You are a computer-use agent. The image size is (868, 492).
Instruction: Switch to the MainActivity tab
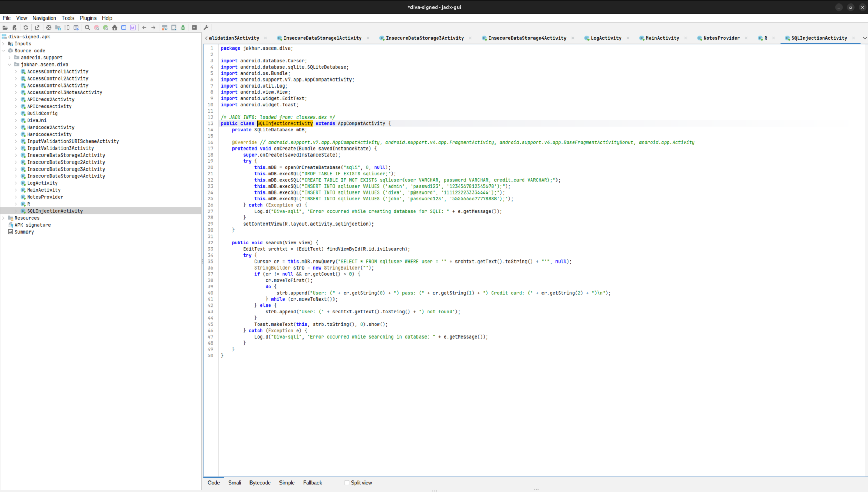(662, 38)
